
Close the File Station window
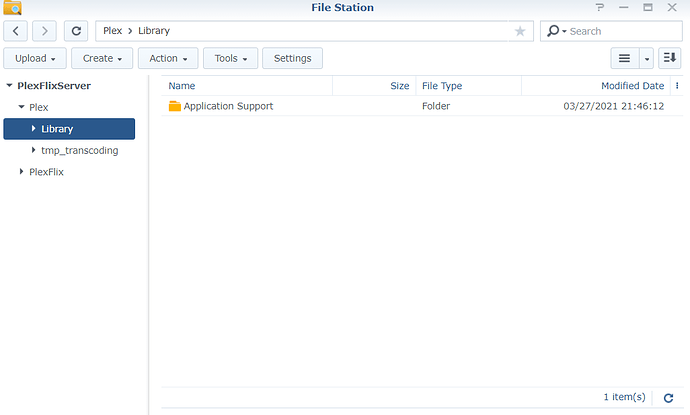pos(672,7)
